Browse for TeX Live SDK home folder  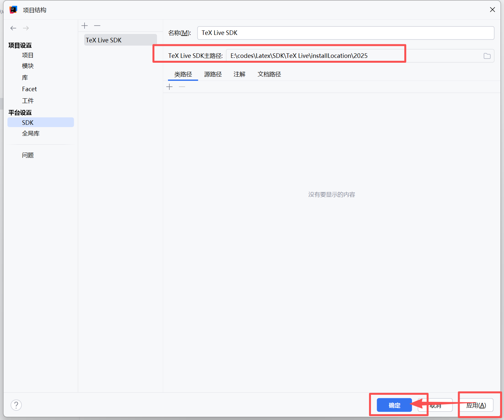click(487, 56)
